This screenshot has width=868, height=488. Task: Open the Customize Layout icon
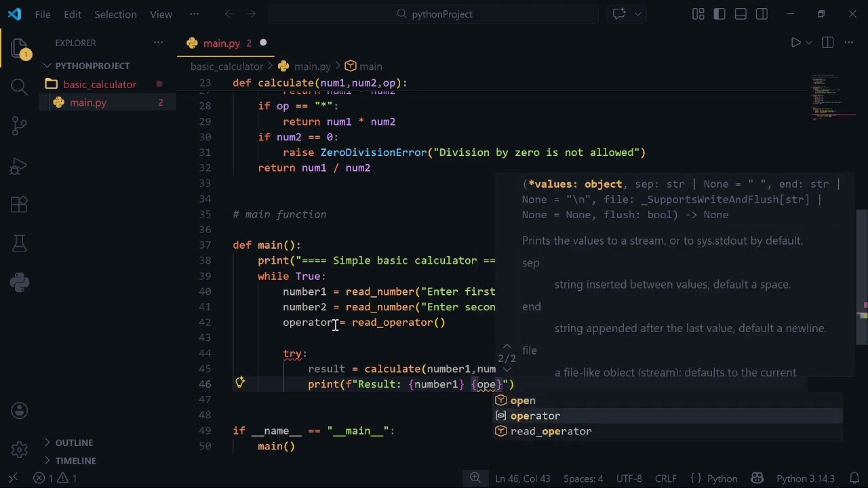pyautogui.click(x=698, y=14)
